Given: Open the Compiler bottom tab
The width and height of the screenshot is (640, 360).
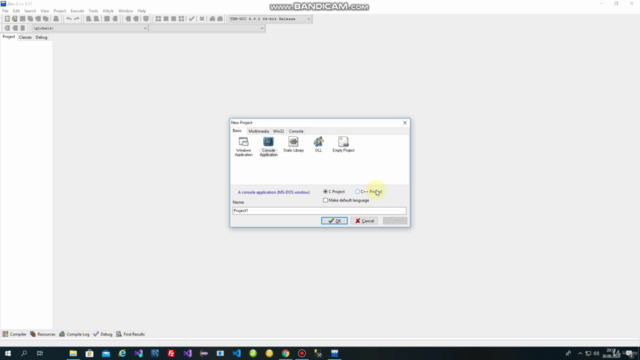Looking at the screenshot, I should click(x=15, y=334).
